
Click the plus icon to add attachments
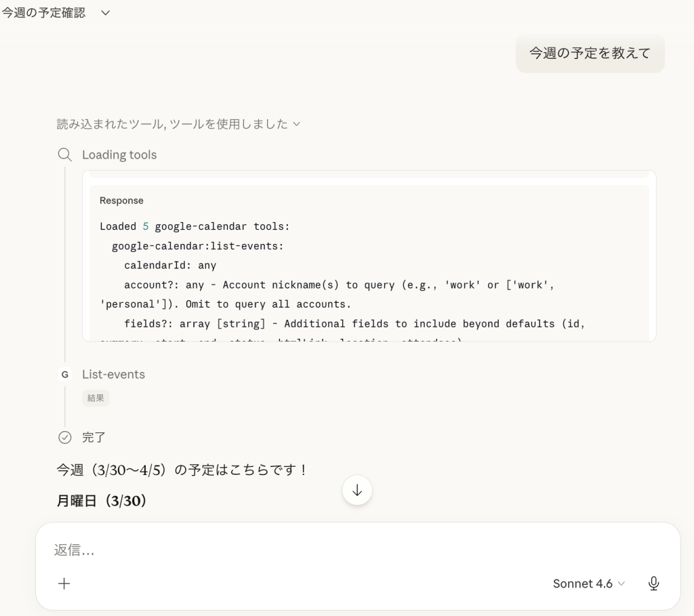pyautogui.click(x=64, y=583)
